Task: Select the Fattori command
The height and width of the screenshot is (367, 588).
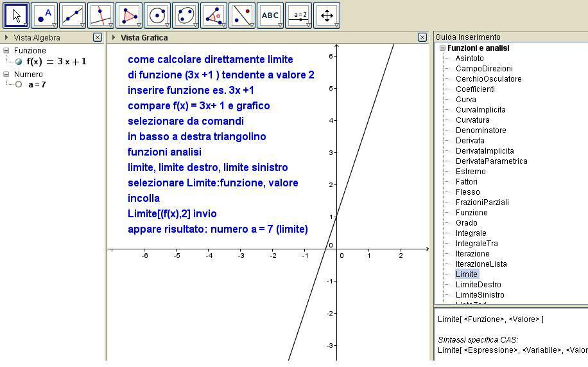Action: click(467, 182)
